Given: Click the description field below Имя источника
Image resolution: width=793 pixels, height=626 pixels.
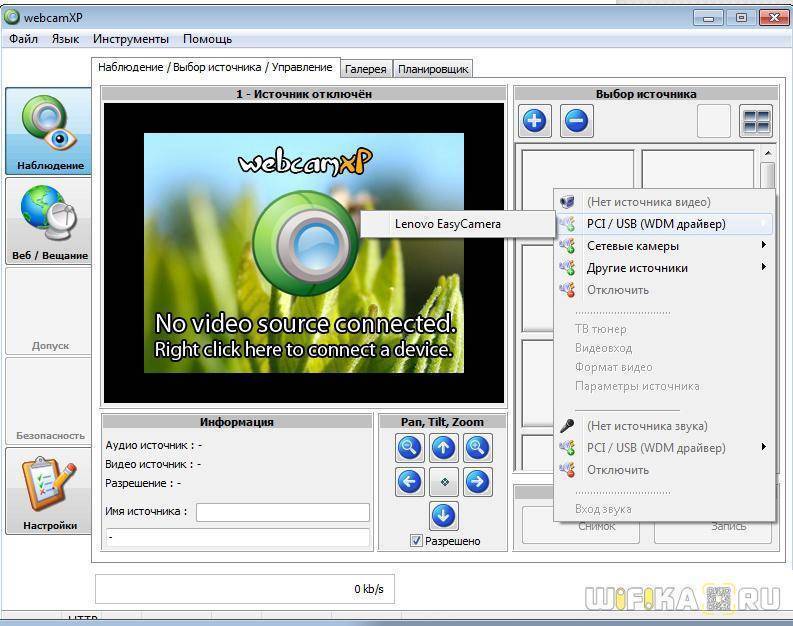Looking at the screenshot, I should [x=238, y=537].
